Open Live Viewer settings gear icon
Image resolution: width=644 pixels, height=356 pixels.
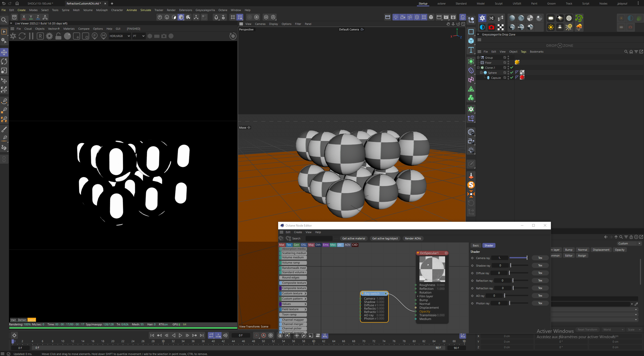tap(49, 36)
